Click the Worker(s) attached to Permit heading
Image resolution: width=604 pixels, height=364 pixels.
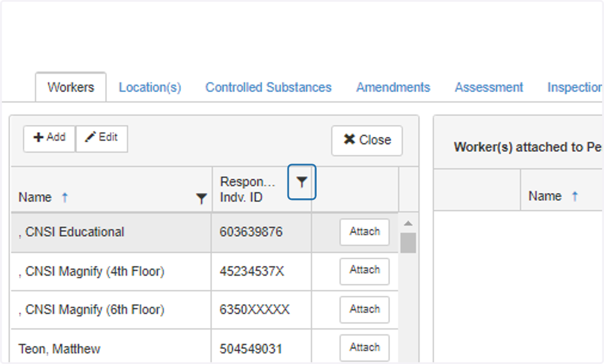528,148
